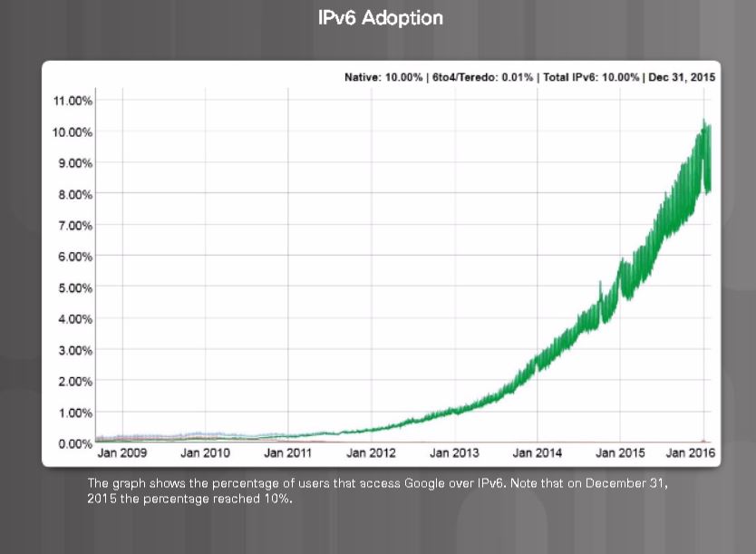Click the Jan 2009 axis label
This screenshot has width=756, height=554.
[x=122, y=452]
